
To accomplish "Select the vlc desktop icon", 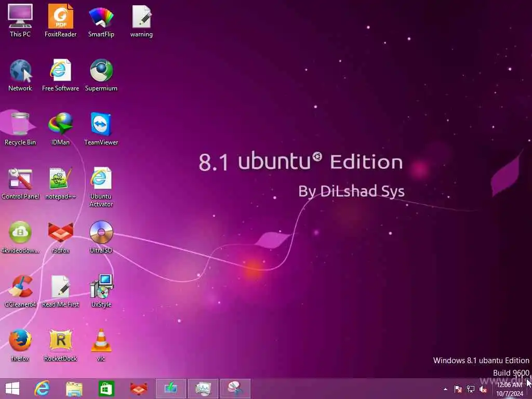I will tap(101, 345).
